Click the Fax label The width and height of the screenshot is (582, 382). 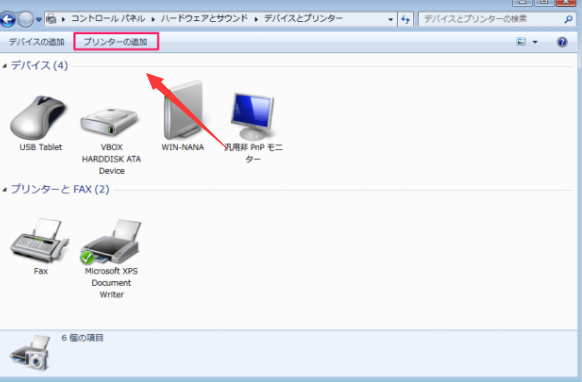tap(41, 271)
